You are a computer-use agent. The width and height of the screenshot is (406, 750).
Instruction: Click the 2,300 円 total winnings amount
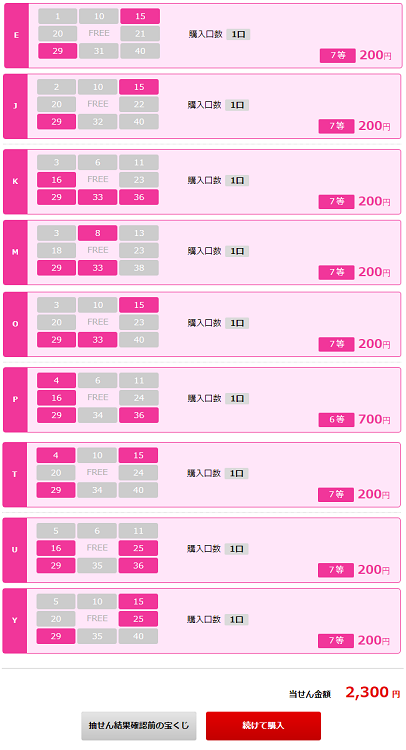coord(373,693)
